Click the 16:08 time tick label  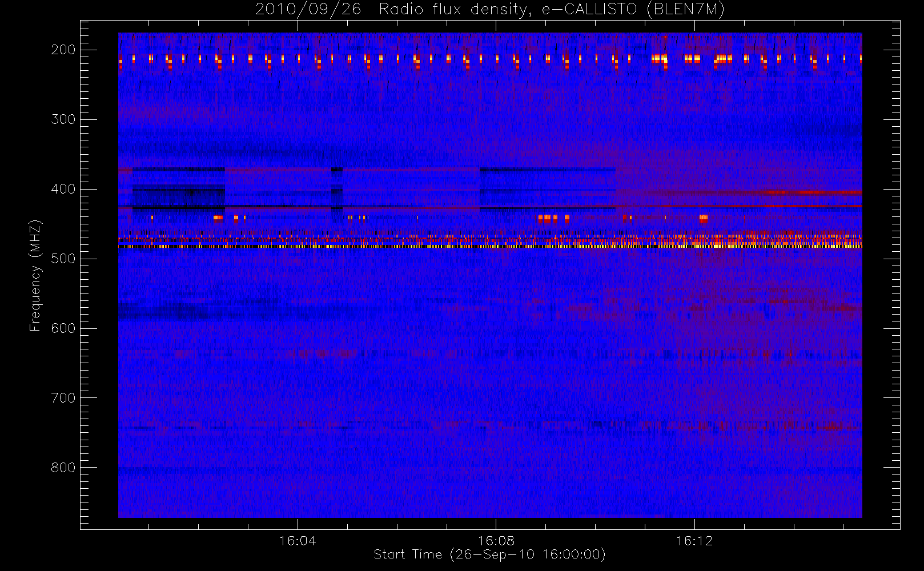coord(496,541)
